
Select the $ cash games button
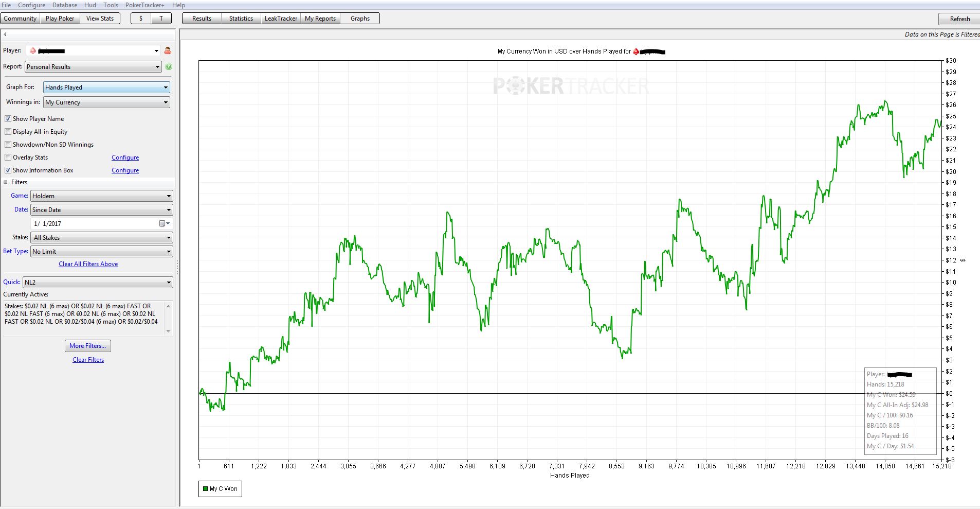pyautogui.click(x=141, y=19)
